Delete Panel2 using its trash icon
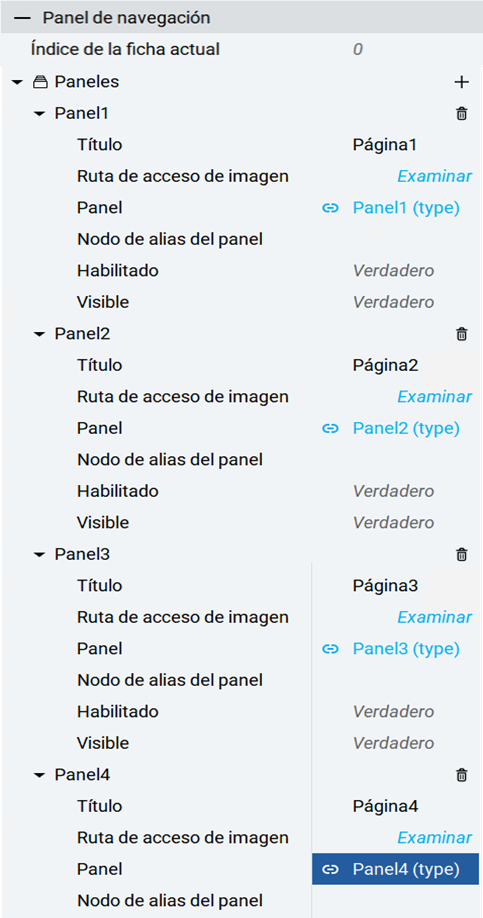483x918 pixels. 461,334
